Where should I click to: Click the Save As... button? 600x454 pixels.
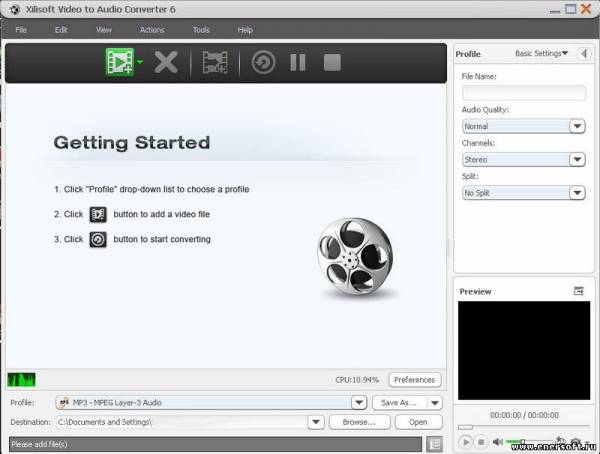[x=399, y=403]
